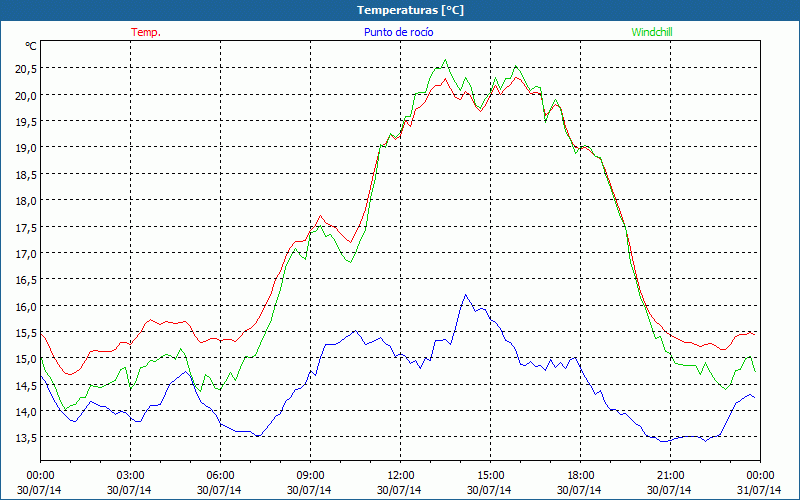
Task: Click the 17,5 y-axis value
Action: coord(26,227)
